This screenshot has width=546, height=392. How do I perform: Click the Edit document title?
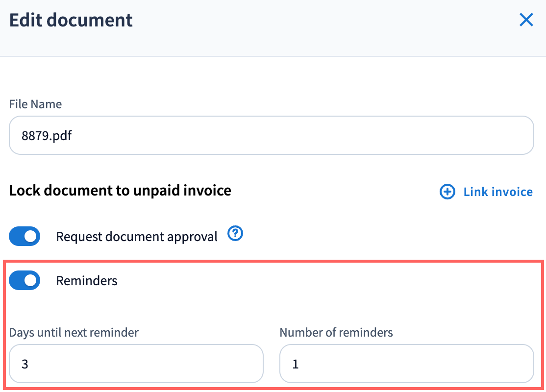click(x=71, y=21)
